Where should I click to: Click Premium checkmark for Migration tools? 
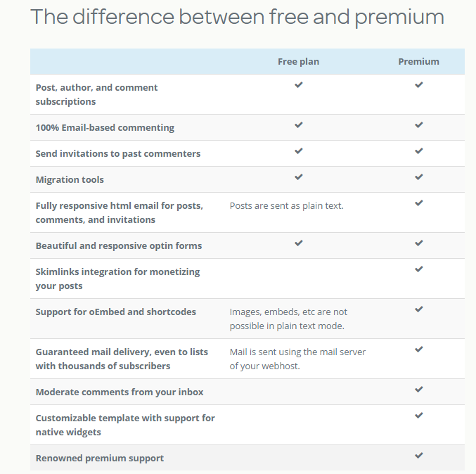[418, 177]
